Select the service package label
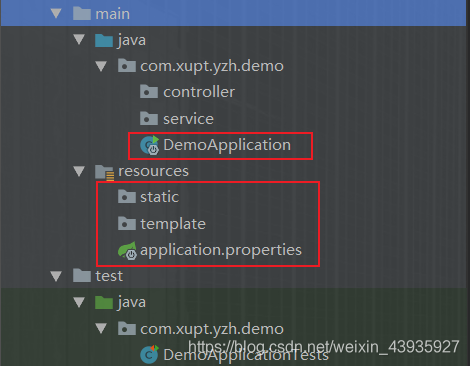470x366 pixels. click(x=188, y=119)
